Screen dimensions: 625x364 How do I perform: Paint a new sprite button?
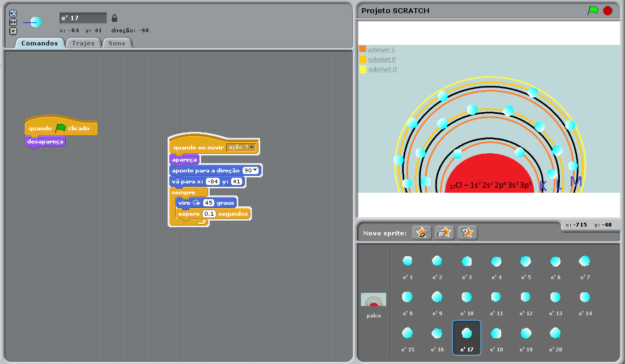(422, 233)
